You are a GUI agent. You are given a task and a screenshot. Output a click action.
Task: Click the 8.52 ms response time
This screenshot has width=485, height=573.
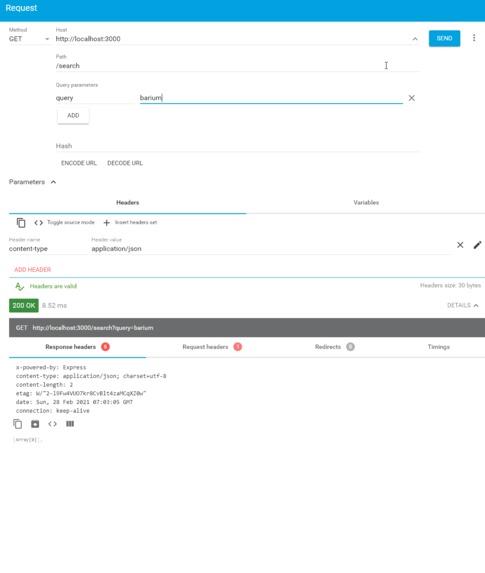54,306
